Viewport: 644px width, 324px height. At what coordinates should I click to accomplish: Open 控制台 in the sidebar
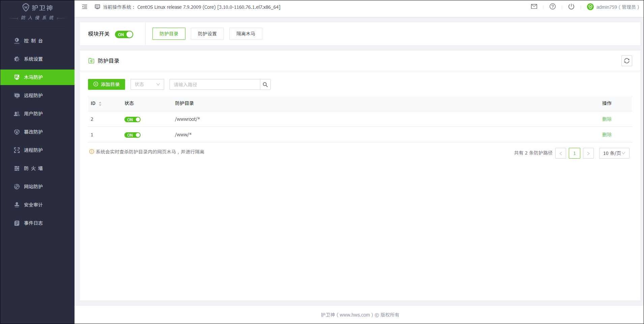(x=37, y=41)
